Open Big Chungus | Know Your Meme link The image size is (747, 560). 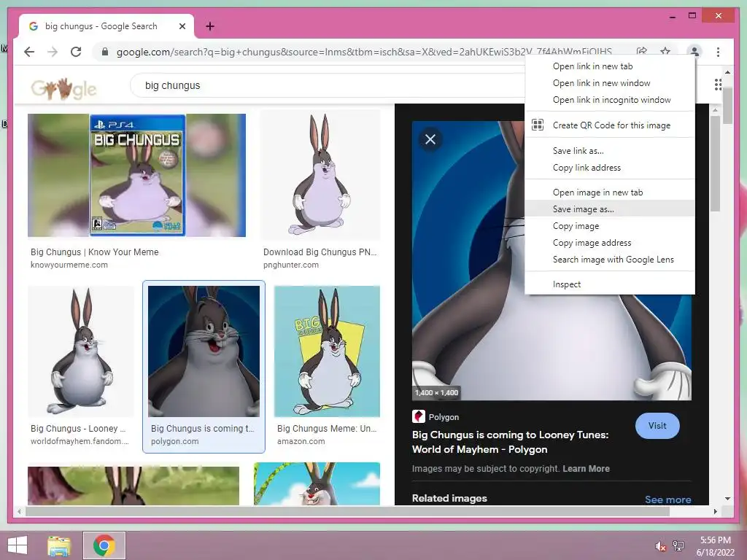[94, 252]
